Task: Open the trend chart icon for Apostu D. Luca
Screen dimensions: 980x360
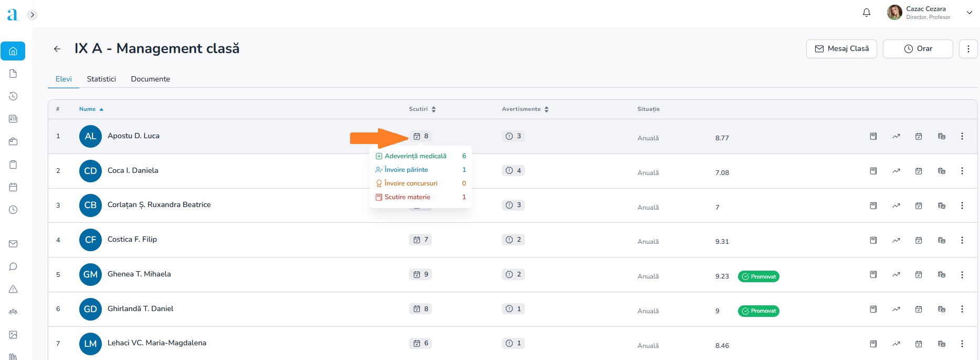Action: pyautogui.click(x=896, y=136)
